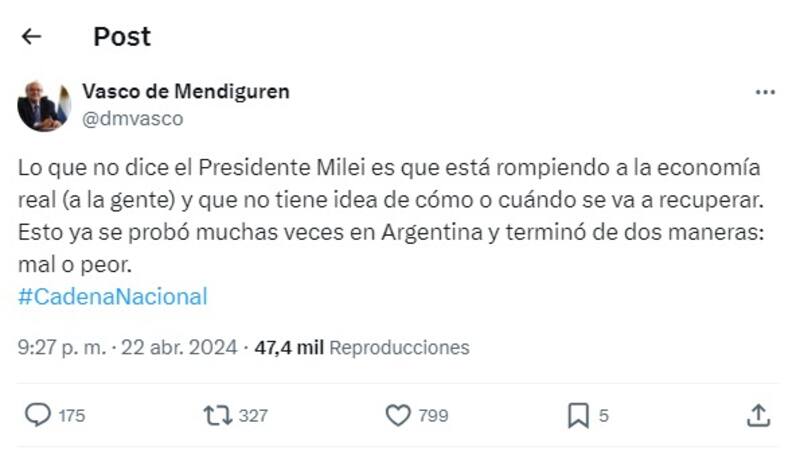Click the 799 likes count

pos(433,416)
